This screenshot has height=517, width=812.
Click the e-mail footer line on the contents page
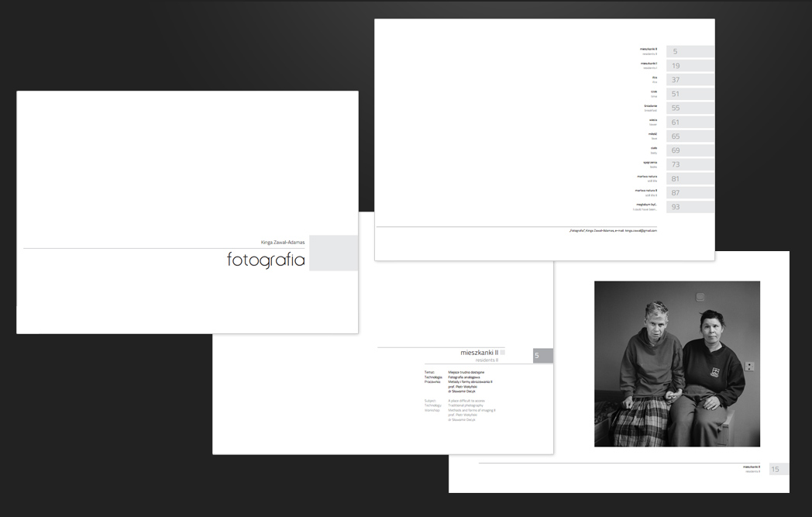[613, 230]
